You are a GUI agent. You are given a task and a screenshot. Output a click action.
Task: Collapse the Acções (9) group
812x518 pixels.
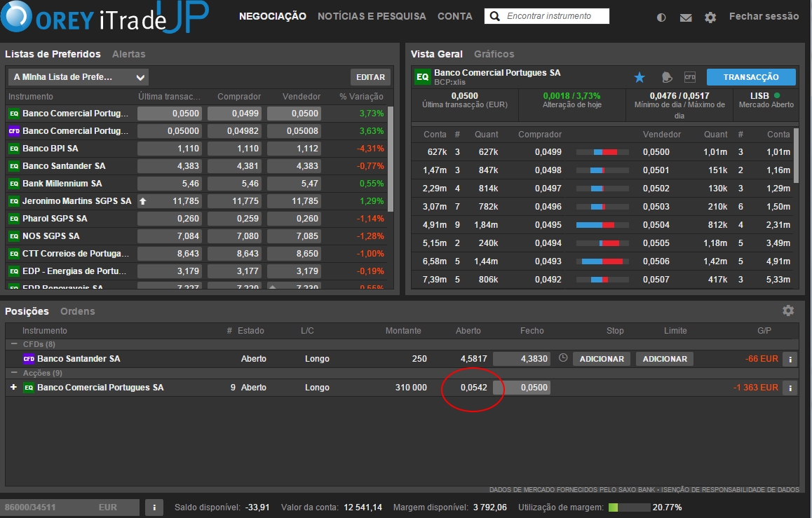click(x=13, y=373)
